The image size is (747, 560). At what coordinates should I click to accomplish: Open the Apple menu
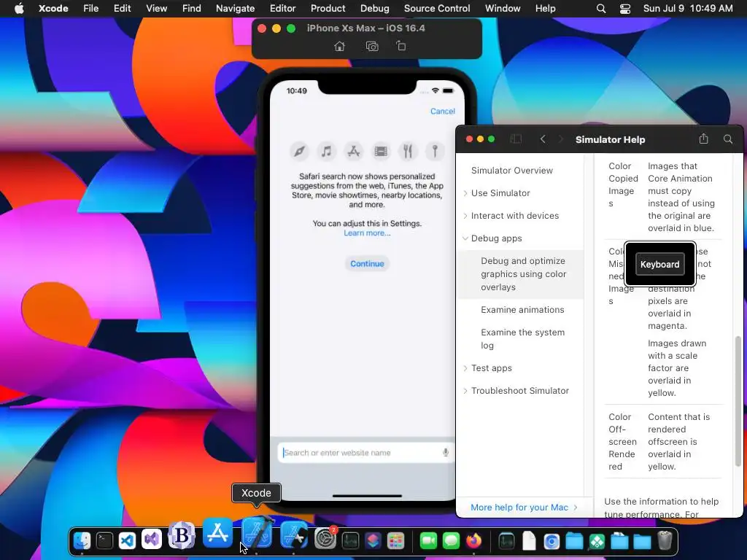[18, 9]
